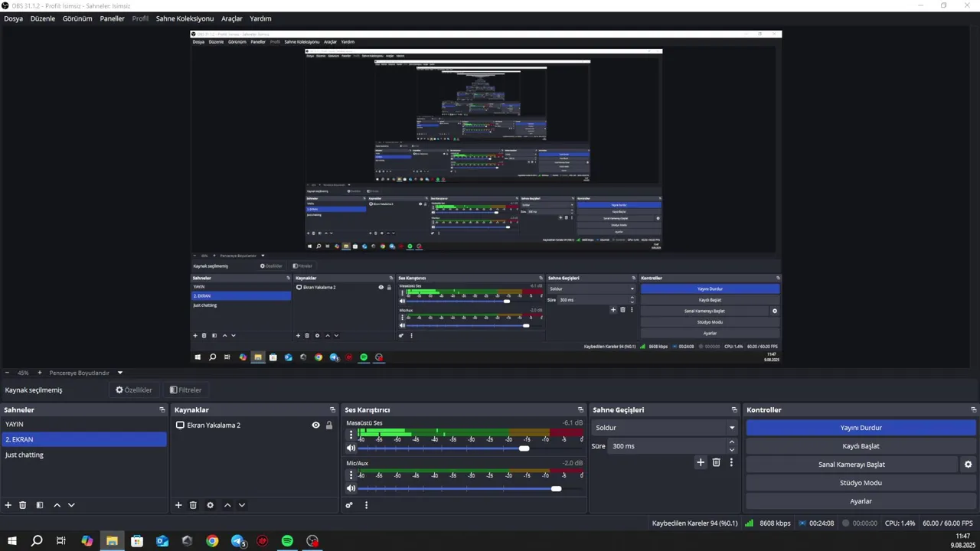The width and height of the screenshot is (980, 551).
Task: Add a new scene transition
Action: pyautogui.click(x=700, y=462)
